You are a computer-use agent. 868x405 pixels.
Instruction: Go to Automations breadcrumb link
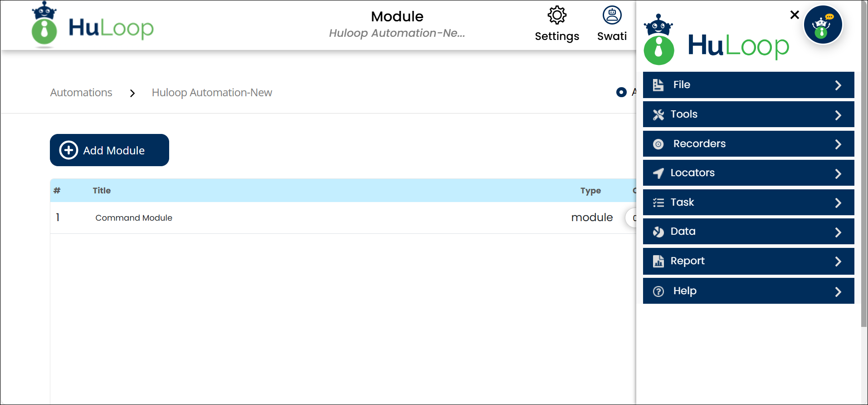(x=81, y=93)
